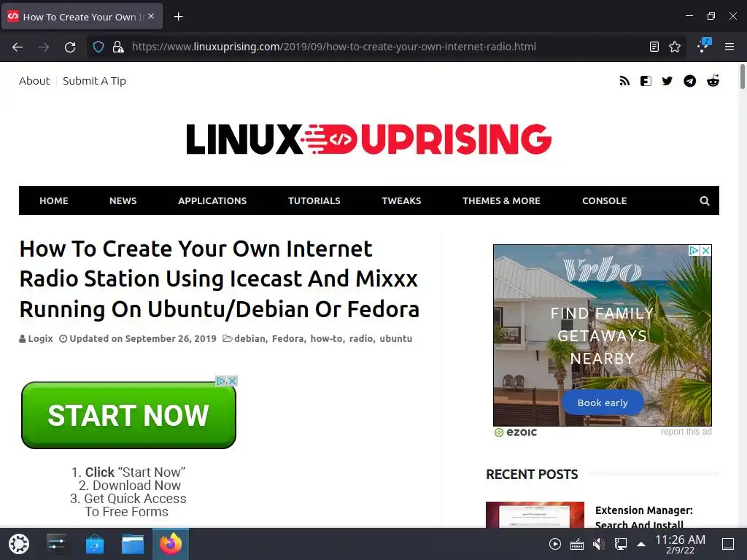
Task: Open the file manager from taskbar
Action: pyautogui.click(x=133, y=544)
